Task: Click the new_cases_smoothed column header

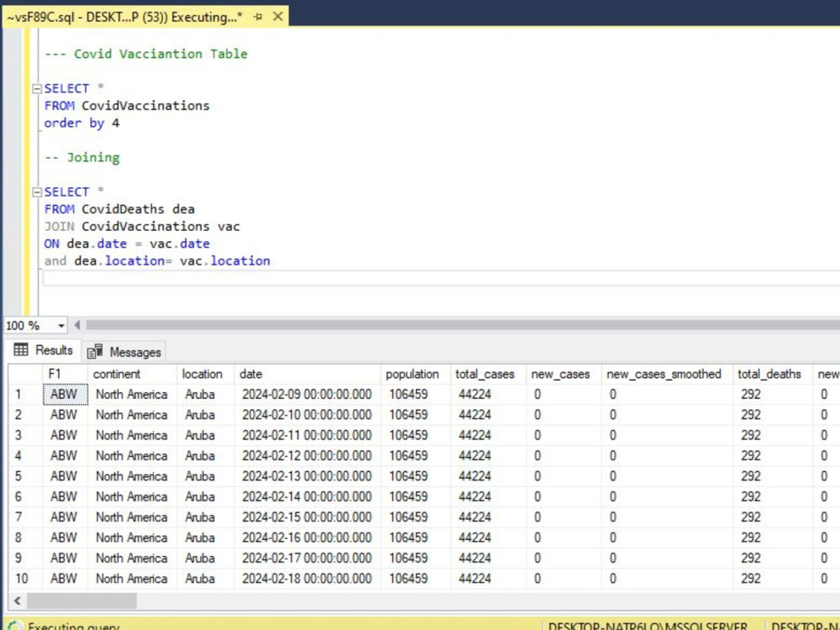Action: 667,374
